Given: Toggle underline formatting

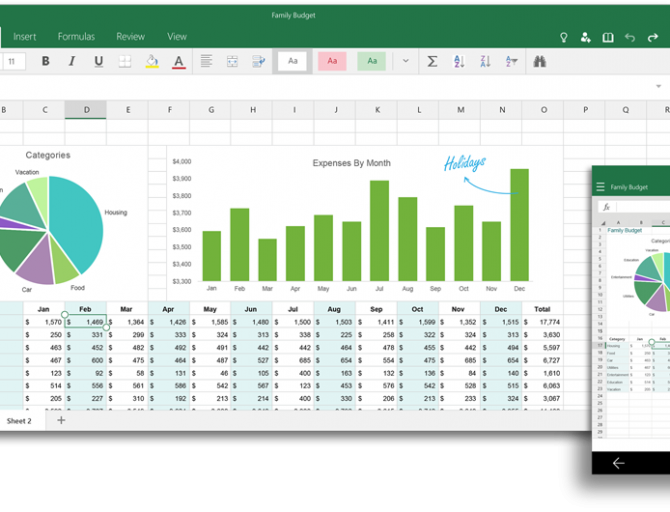Looking at the screenshot, I should [x=98, y=61].
